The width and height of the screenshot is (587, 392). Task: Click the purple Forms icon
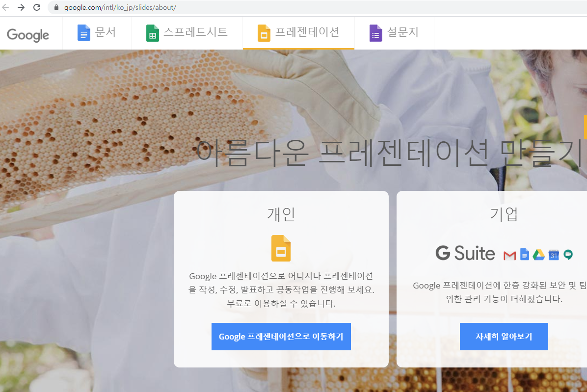tap(375, 33)
